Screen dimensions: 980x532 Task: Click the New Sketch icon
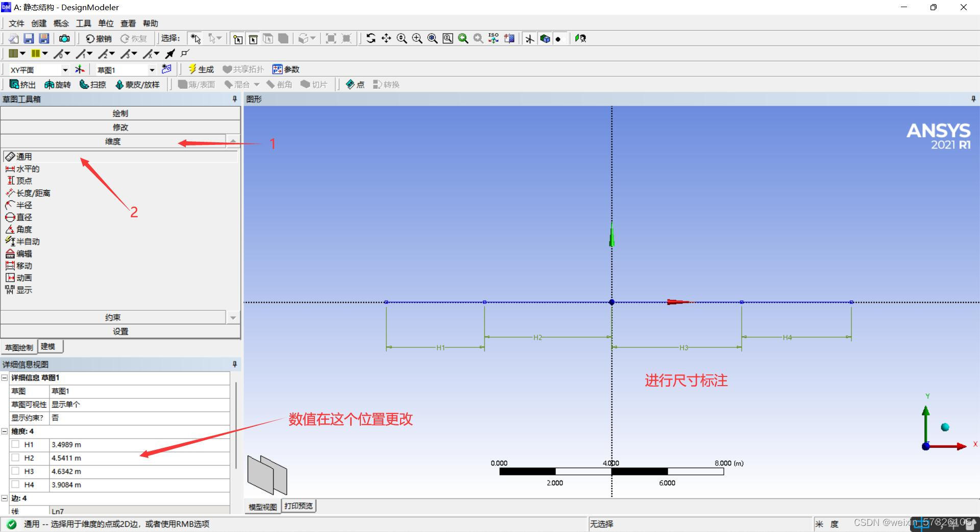166,69
